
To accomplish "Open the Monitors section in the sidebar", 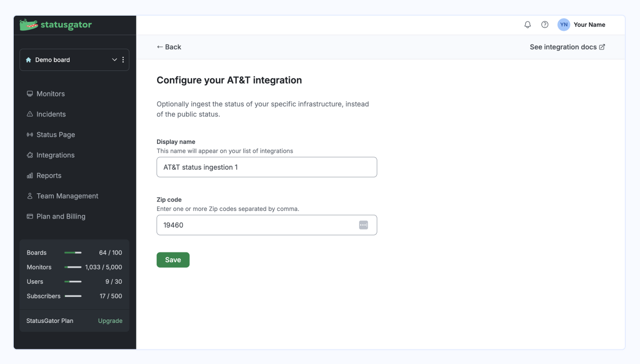I will tap(50, 93).
